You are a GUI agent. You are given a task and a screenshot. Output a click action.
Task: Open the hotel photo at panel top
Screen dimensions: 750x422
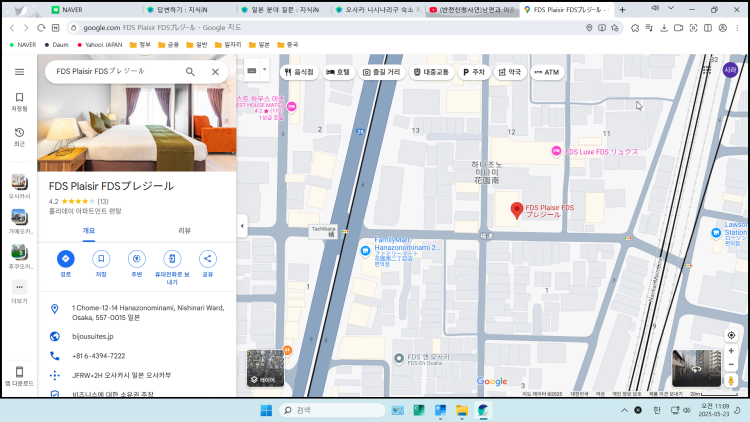point(137,127)
